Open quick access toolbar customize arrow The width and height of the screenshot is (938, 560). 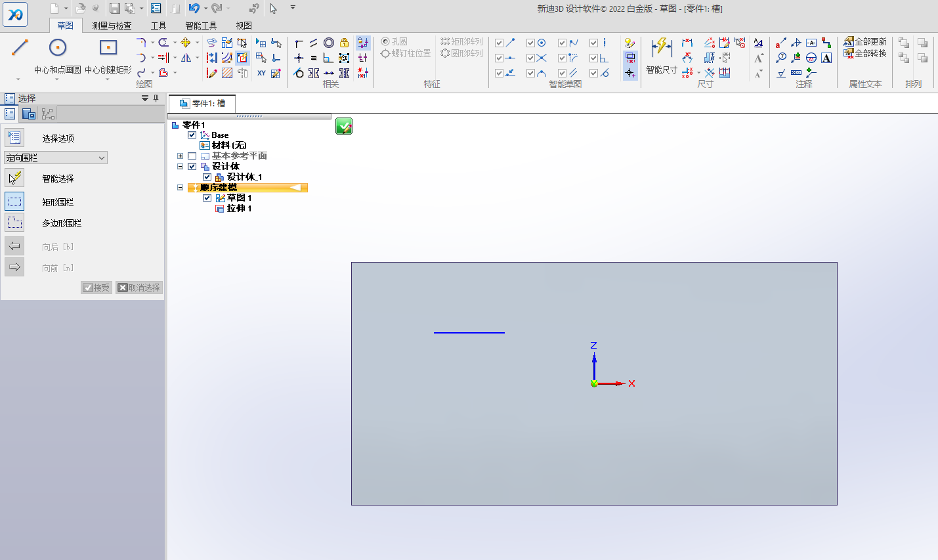pyautogui.click(x=293, y=8)
